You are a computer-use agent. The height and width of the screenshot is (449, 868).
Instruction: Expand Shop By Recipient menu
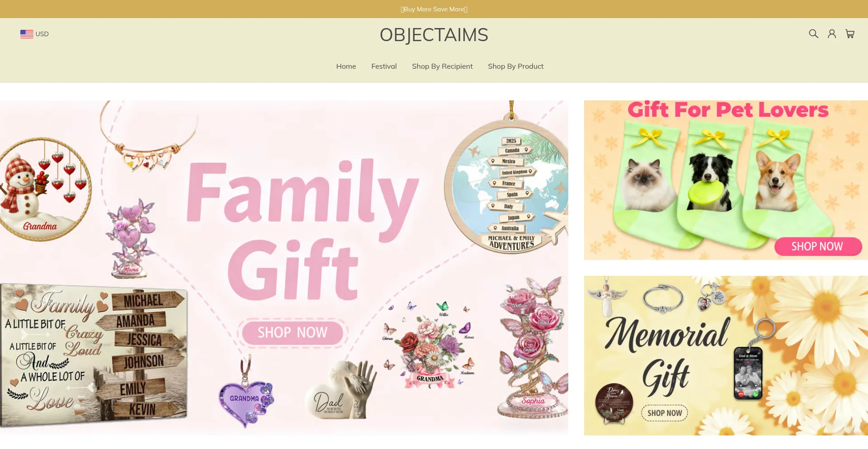[x=442, y=66]
